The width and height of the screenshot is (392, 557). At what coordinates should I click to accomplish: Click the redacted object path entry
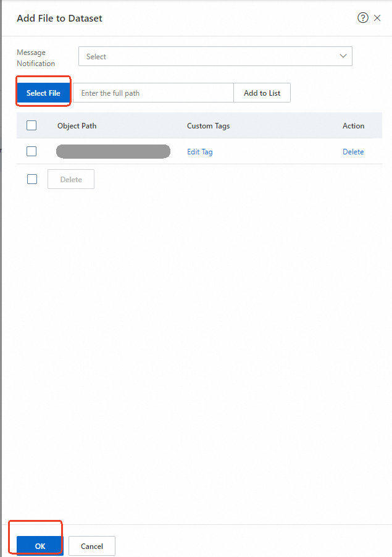click(x=113, y=151)
